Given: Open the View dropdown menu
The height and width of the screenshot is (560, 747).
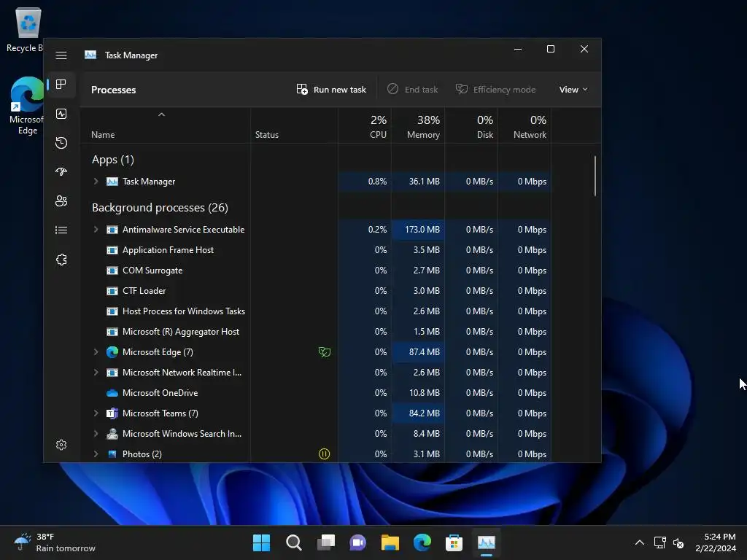Looking at the screenshot, I should (x=573, y=90).
